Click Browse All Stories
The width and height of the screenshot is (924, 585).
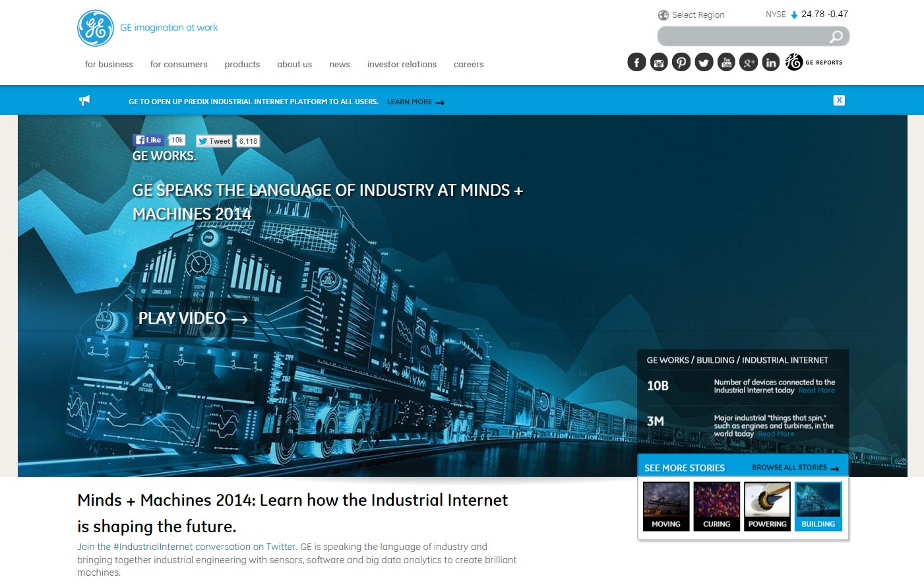789,467
